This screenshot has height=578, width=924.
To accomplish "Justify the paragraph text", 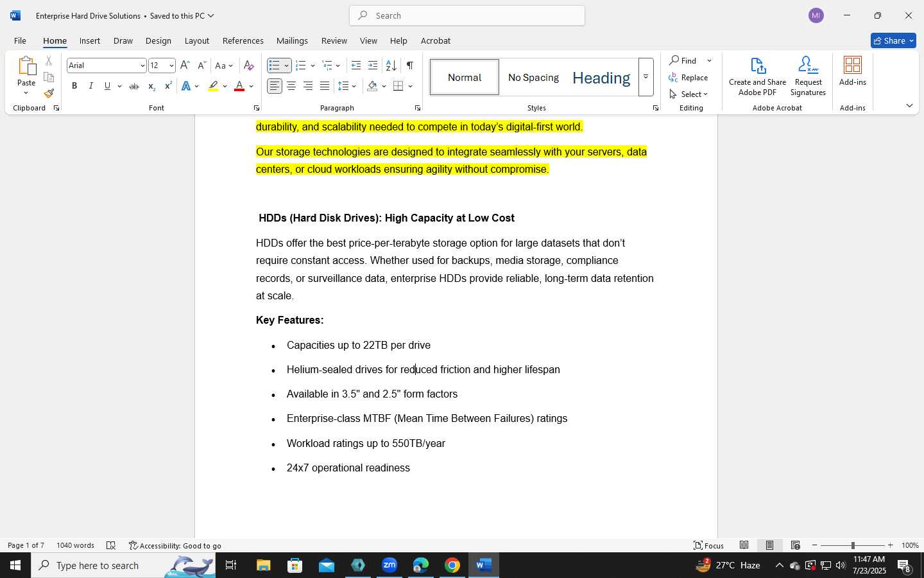I will click(x=325, y=86).
